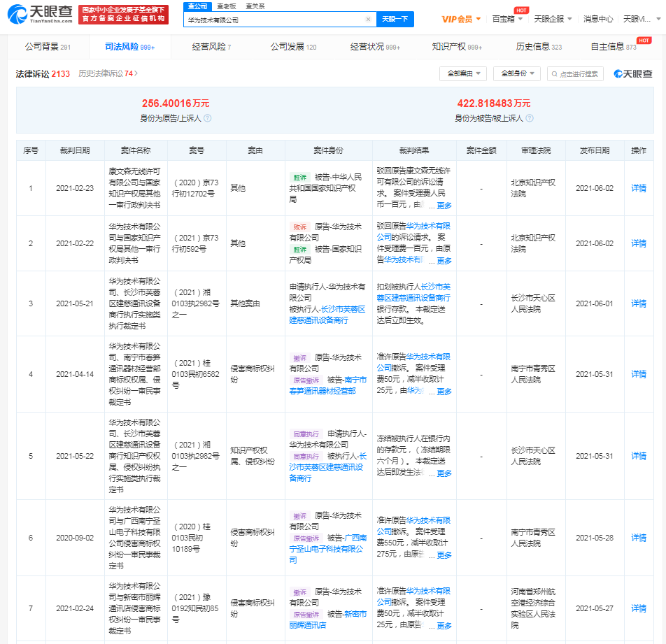666x644 pixels.
Task: Click help icon beside 身份为原告/上诉人
Action: [x=207, y=119]
